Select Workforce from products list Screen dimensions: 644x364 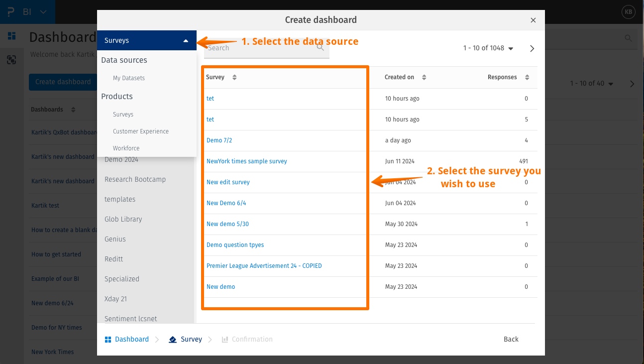126,148
